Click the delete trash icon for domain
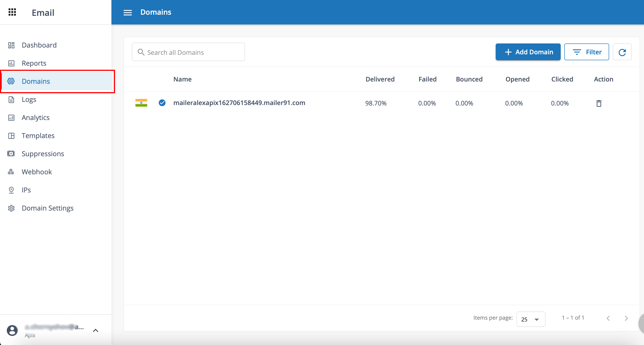The width and height of the screenshot is (644, 345). 599,103
